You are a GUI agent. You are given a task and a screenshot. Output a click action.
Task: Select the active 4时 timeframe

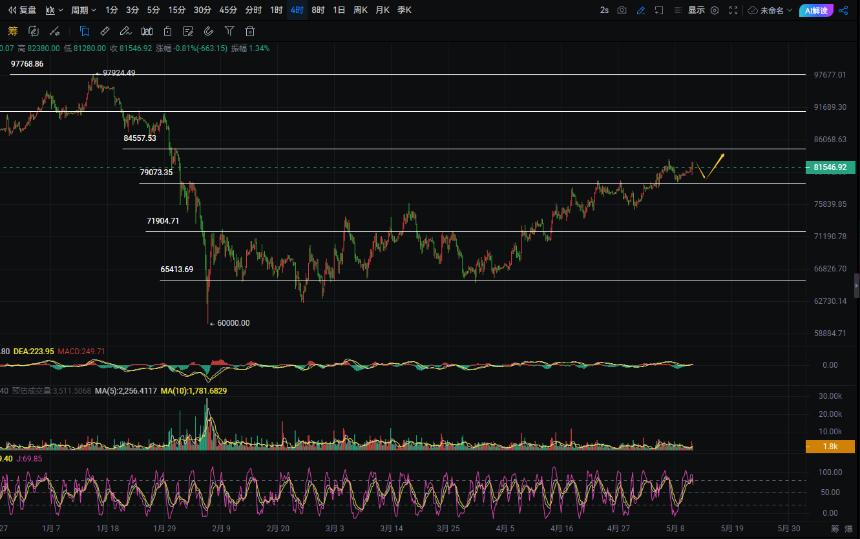pyautogui.click(x=297, y=10)
